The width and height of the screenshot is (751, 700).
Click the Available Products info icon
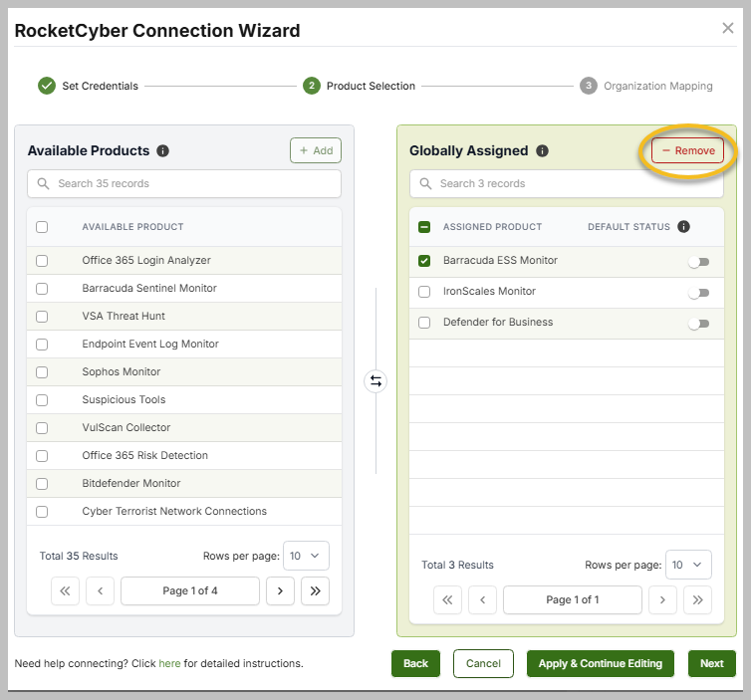tap(162, 150)
